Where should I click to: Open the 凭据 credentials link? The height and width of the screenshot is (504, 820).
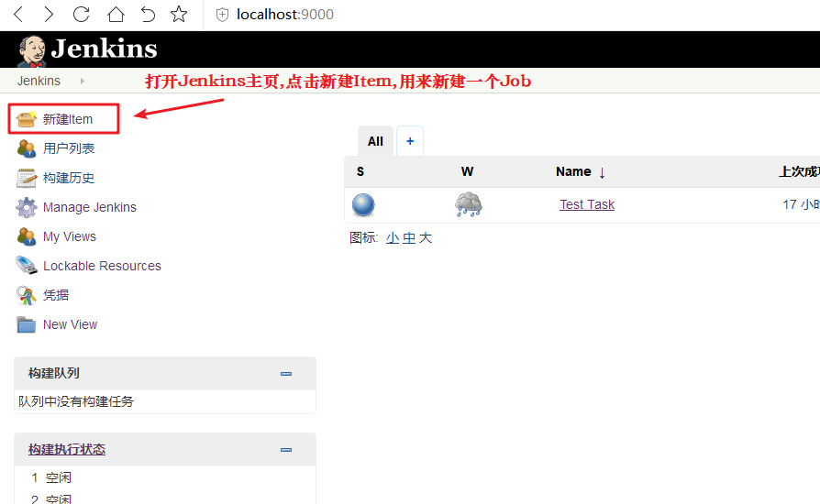coord(56,295)
